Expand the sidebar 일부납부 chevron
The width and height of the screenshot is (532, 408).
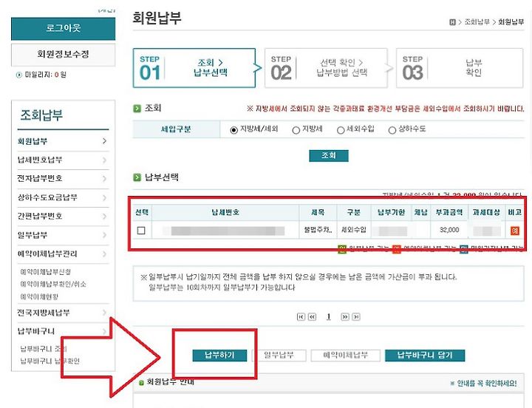click(104, 235)
